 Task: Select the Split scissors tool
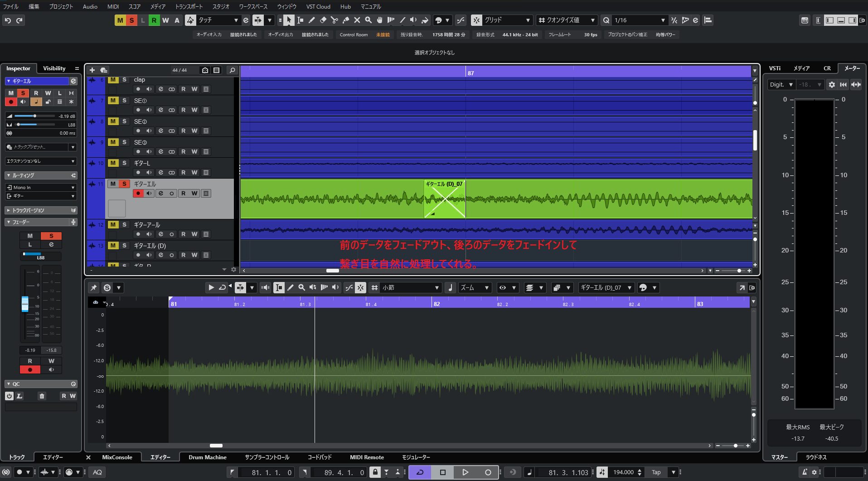point(334,20)
